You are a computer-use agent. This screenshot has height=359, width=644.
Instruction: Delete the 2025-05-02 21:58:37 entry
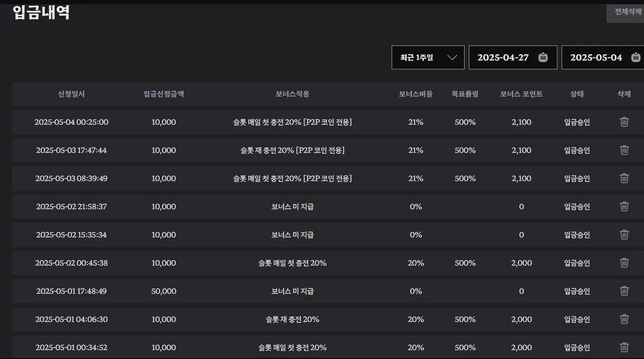click(624, 207)
